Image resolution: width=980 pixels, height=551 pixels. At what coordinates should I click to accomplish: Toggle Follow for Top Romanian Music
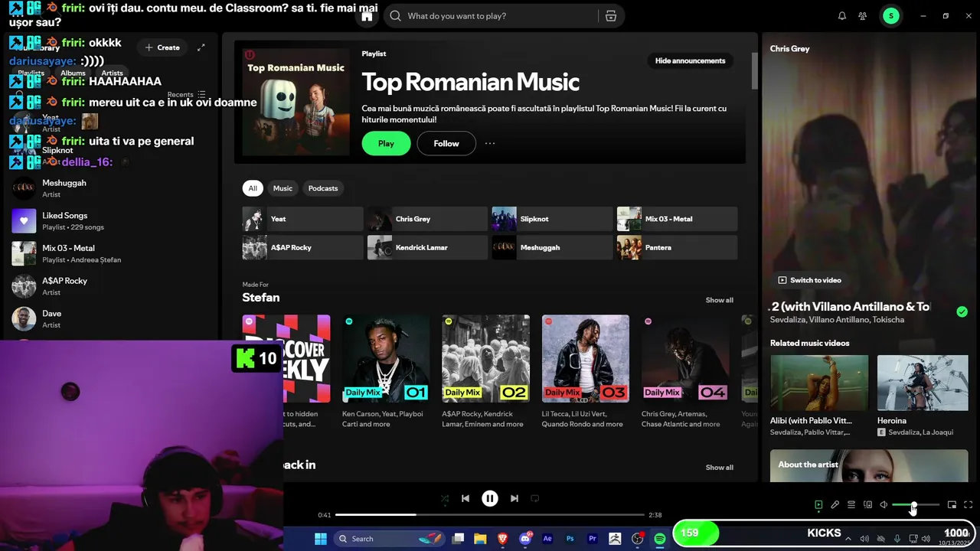[446, 143]
